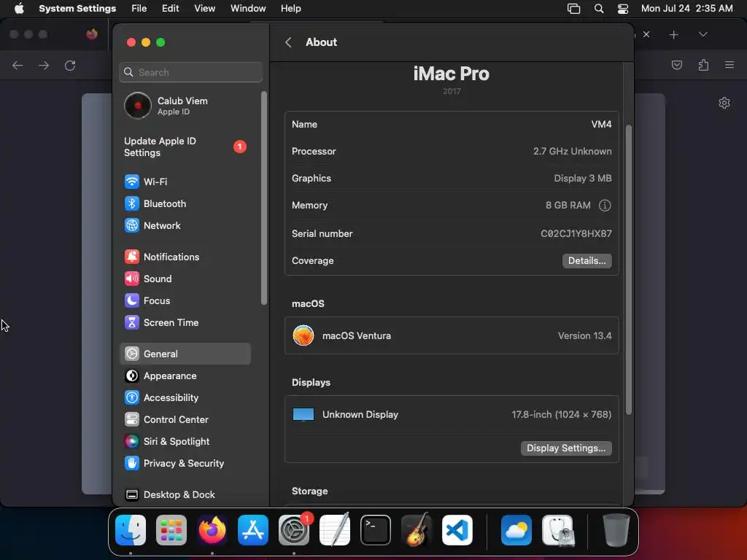Open TextEdit from the Dock

coord(334,530)
